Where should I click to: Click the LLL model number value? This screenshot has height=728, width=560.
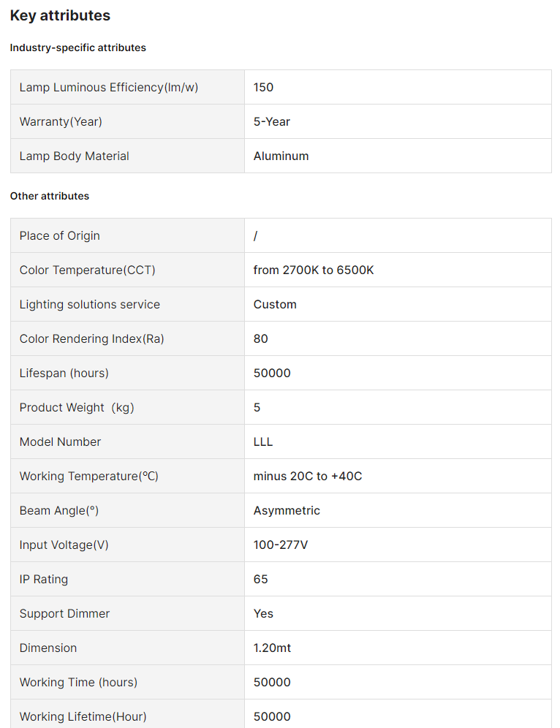coord(263,441)
